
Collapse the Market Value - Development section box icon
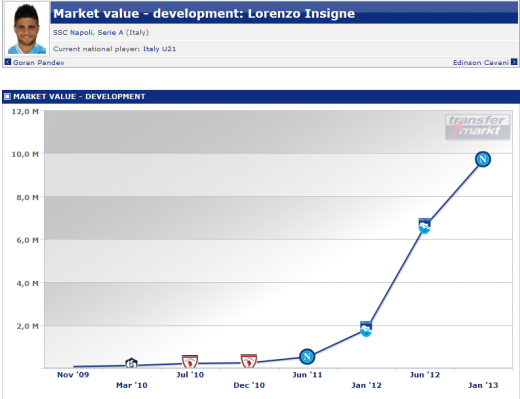7,97
